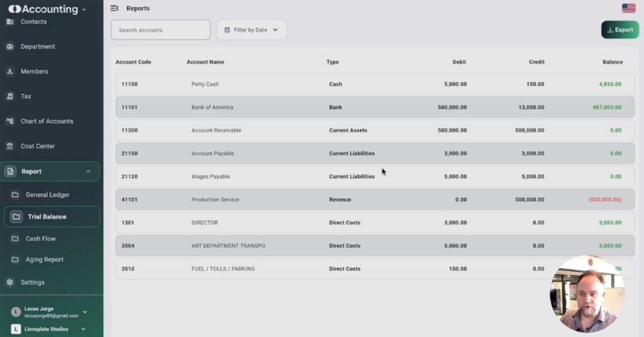Open the Filter by Date dropdown

tap(252, 30)
